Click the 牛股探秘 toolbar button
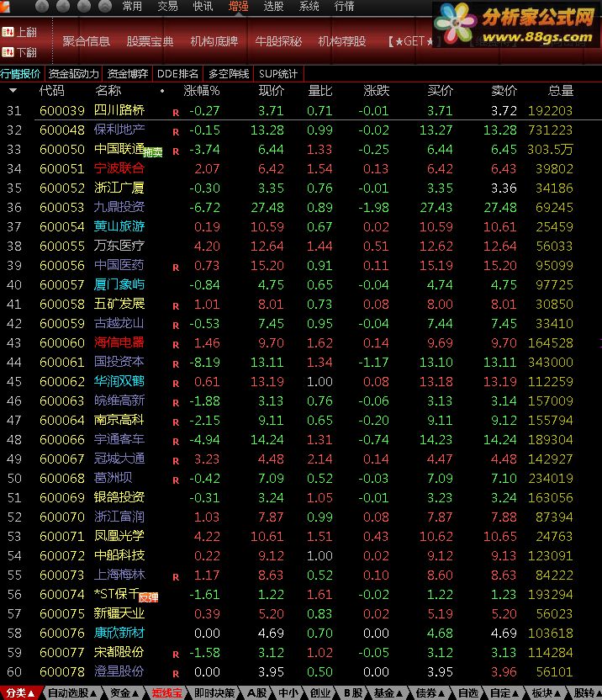 coord(278,41)
